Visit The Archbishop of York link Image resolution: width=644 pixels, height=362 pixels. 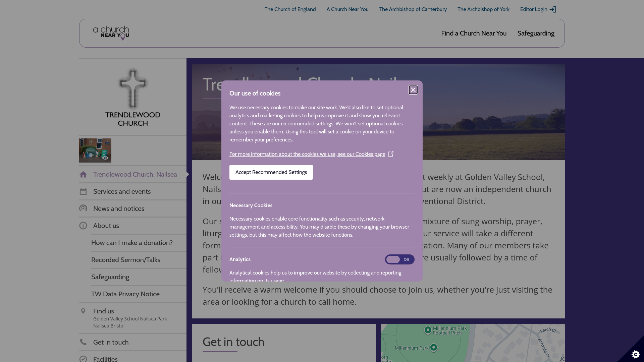pyautogui.click(x=483, y=9)
